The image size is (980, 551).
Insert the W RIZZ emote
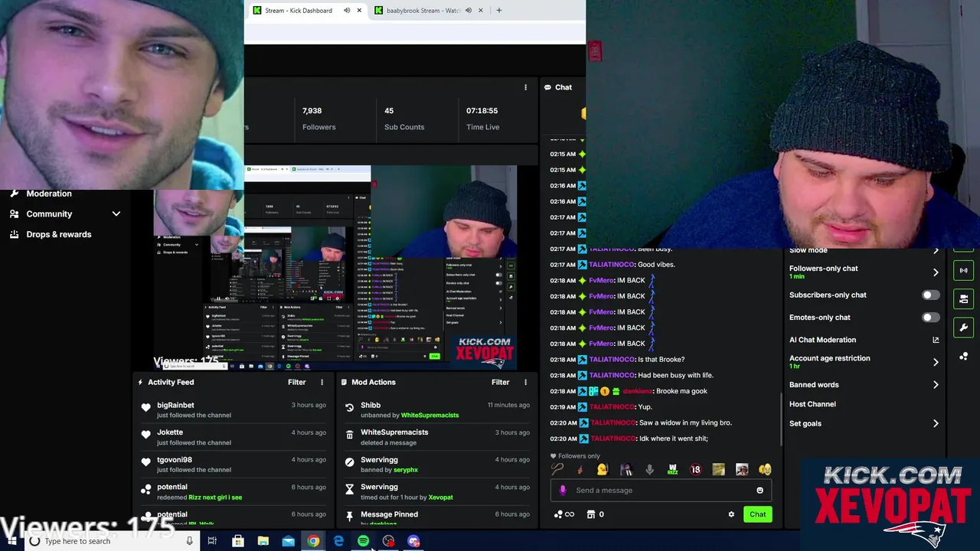tap(672, 469)
